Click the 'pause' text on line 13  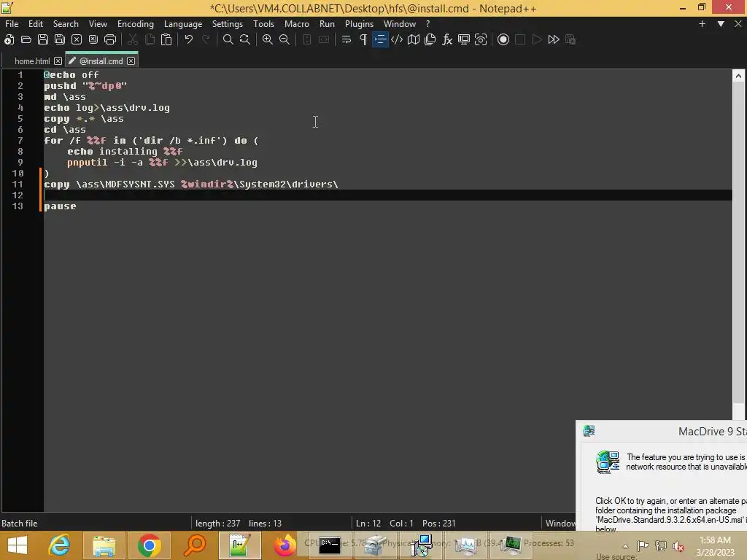[x=60, y=206]
